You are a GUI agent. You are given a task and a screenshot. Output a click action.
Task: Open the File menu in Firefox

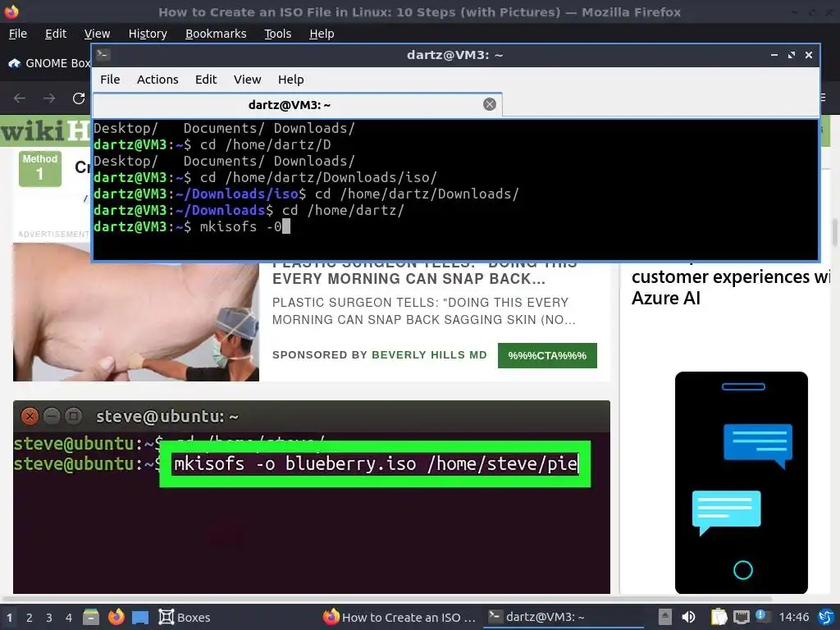18,34
